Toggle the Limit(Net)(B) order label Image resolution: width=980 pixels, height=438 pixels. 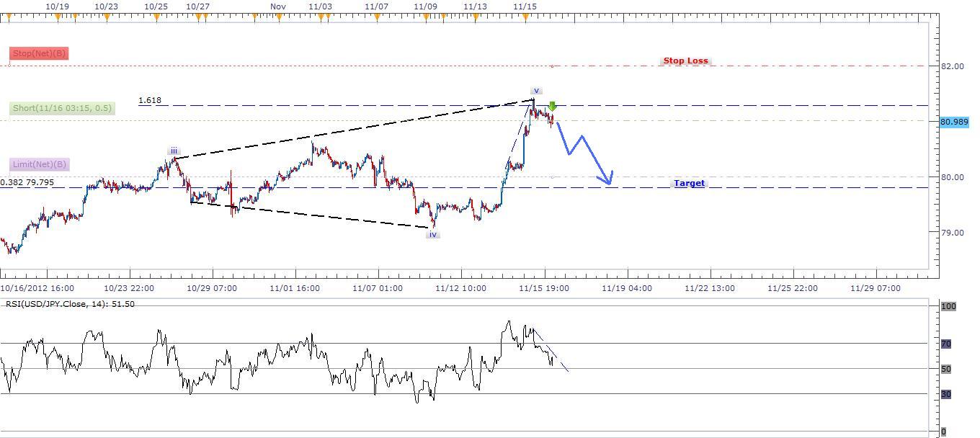point(39,164)
